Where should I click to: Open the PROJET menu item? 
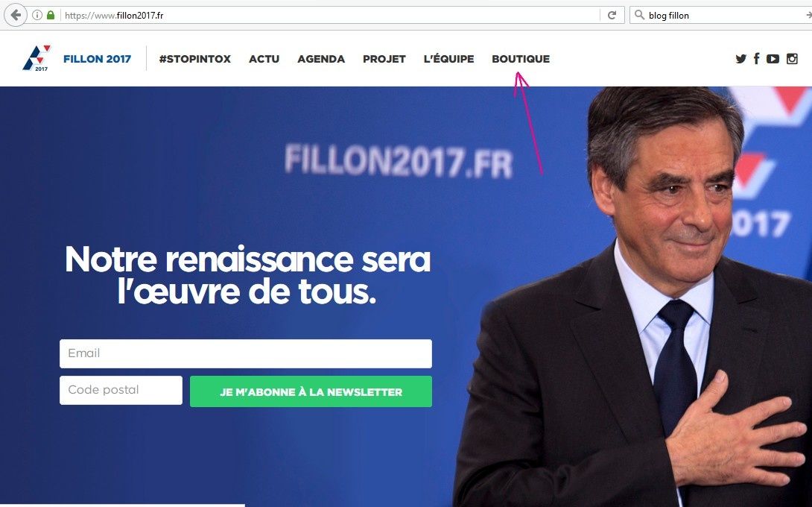pyautogui.click(x=384, y=59)
